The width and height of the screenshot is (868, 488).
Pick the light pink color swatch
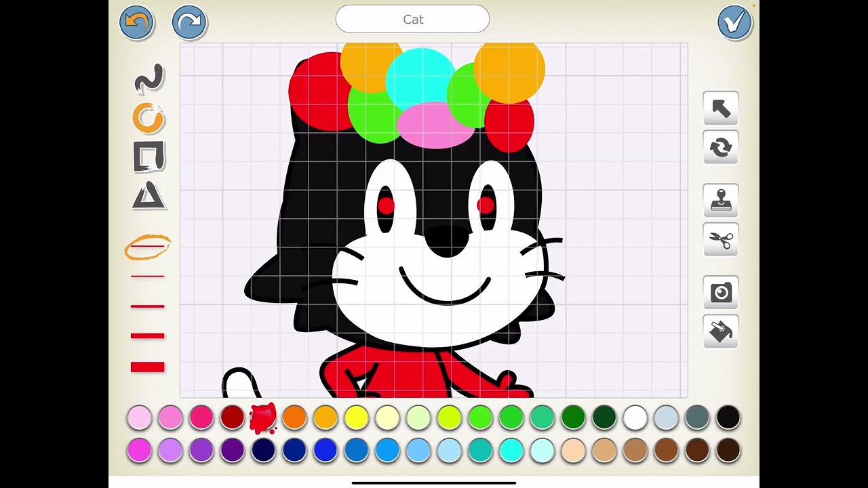(140, 418)
